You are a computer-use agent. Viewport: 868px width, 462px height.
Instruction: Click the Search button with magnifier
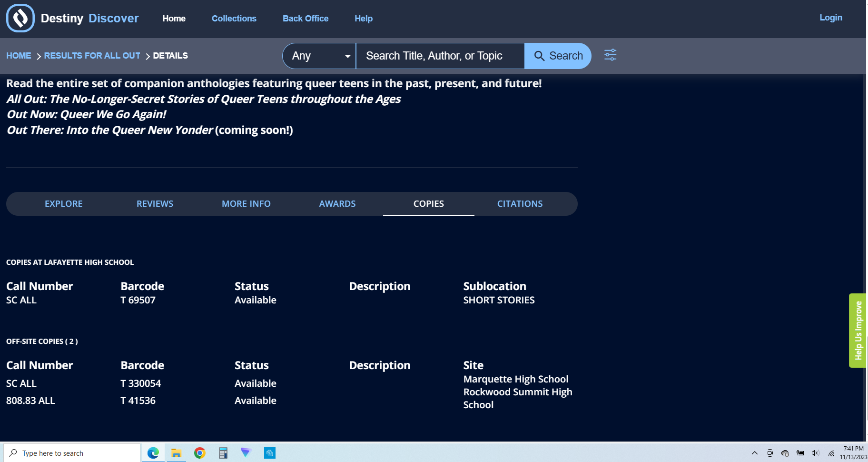[558, 56]
